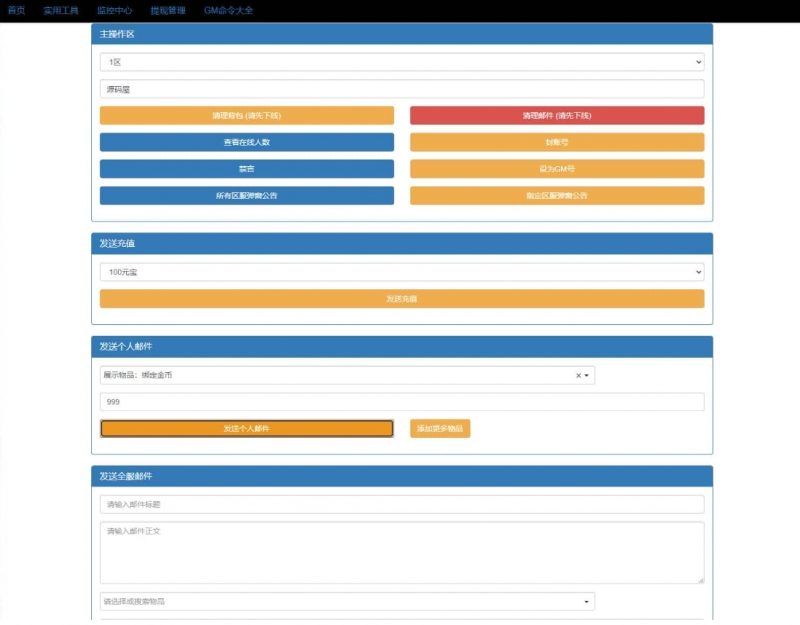Screen dimensions: 800x625
Task: Go to the 首页 nav item
Action: 16,10
